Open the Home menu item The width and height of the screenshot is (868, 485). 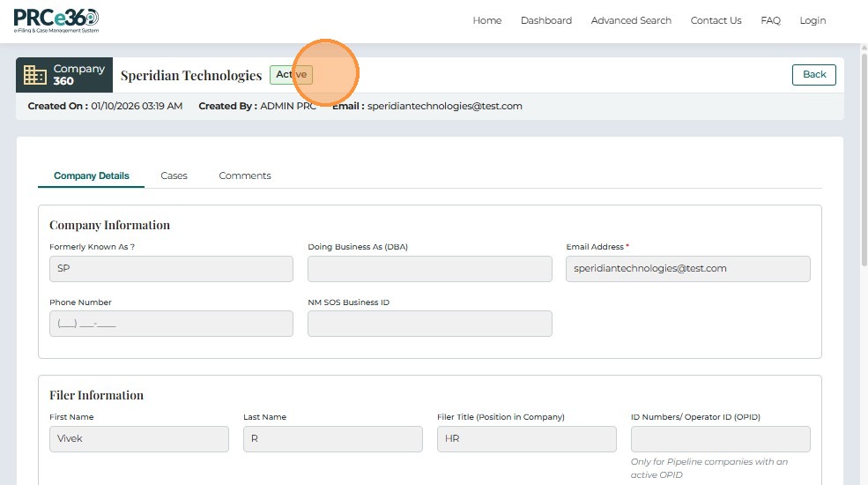486,20
